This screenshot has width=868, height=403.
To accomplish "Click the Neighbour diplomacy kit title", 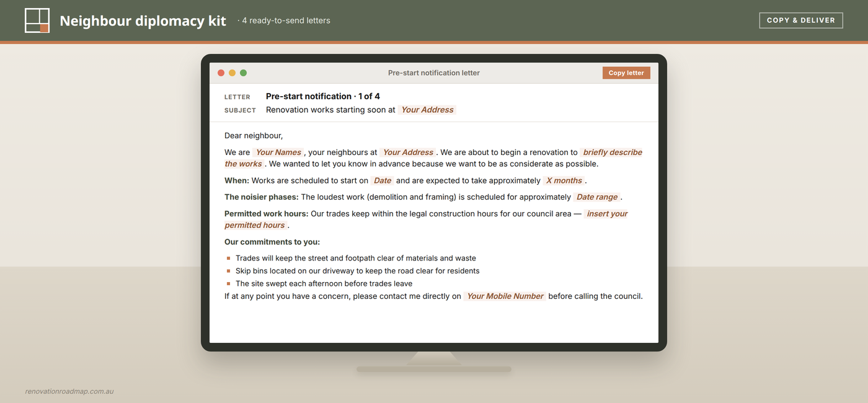I will tap(143, 20).
